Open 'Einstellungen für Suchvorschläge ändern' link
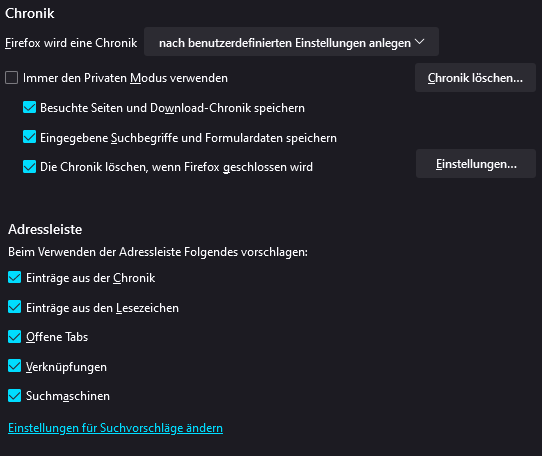The width and height of the screenshot is (542, 456). tap(115, 428)
